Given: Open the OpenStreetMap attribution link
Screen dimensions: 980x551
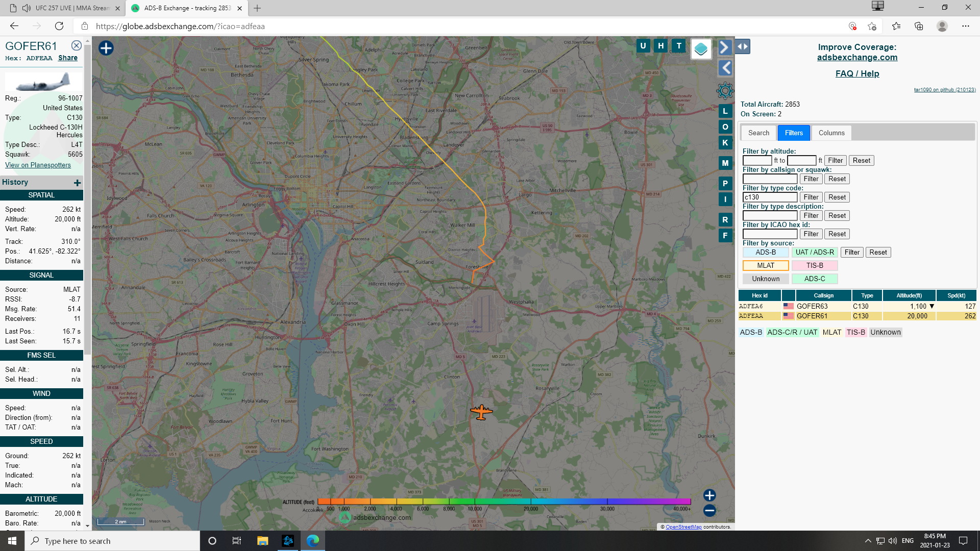Looking at the screenshot, I should click(x=683, y=527).
